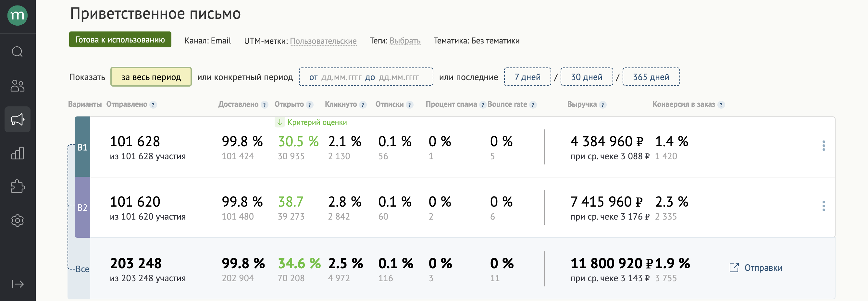
Task: Click the Канал: Email label
Action: click(207, 41)
